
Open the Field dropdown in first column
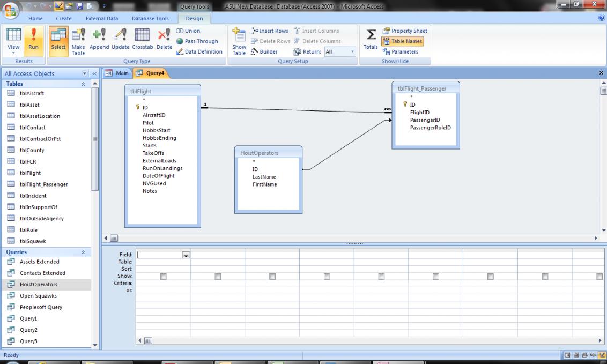pyautogui.click(x=186, y=255)
